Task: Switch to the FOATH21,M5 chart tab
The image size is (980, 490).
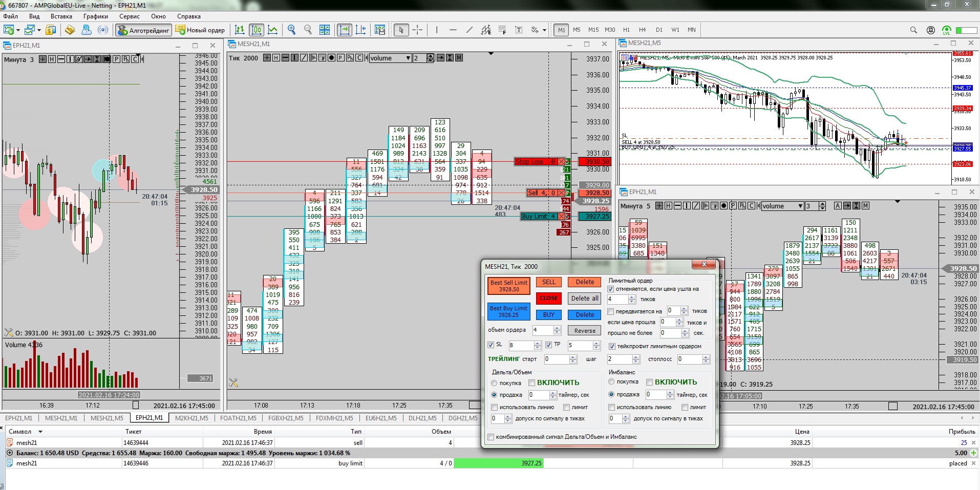Action: pos(238,418)
